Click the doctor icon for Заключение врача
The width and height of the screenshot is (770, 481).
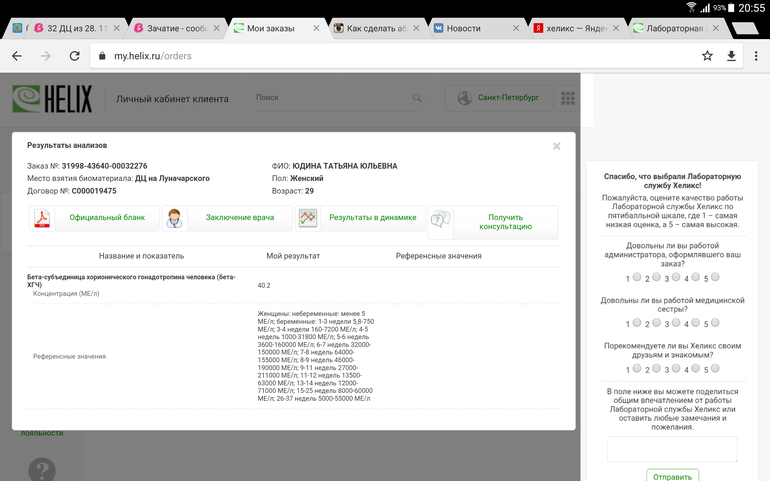(x=174, y=218)
